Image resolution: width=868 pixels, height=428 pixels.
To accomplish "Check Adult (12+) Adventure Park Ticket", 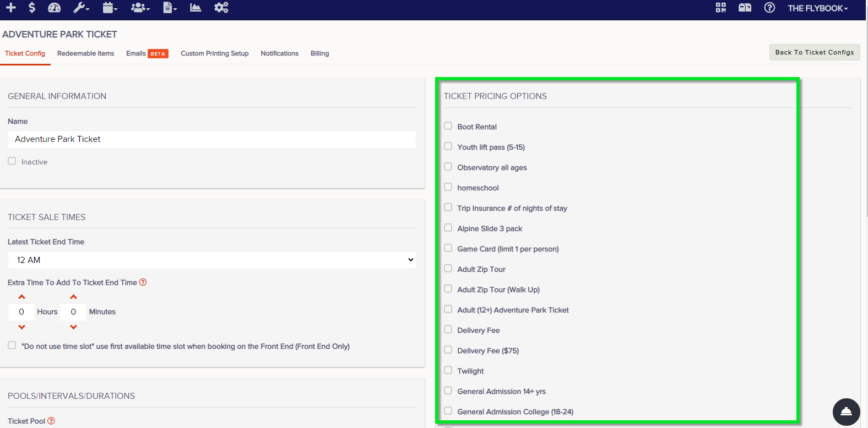I will point(448,309).
